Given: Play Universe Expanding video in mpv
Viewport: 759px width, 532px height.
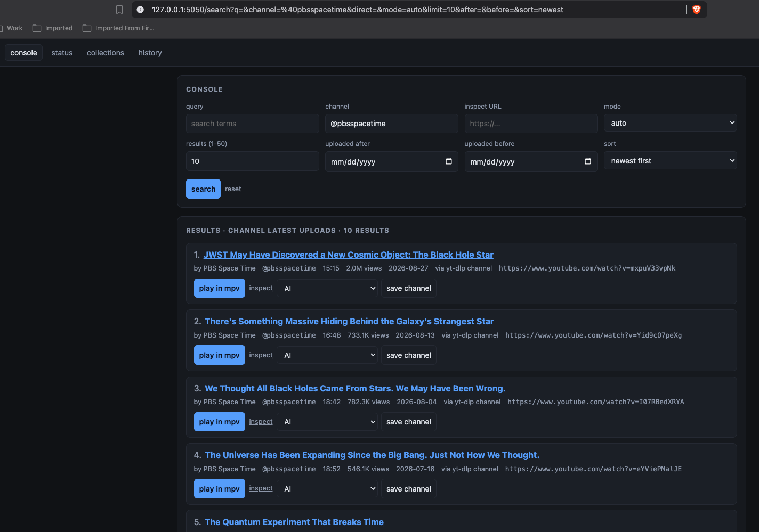Looking at the screenshot, I should pyautogui.click(x=220, y=489).
